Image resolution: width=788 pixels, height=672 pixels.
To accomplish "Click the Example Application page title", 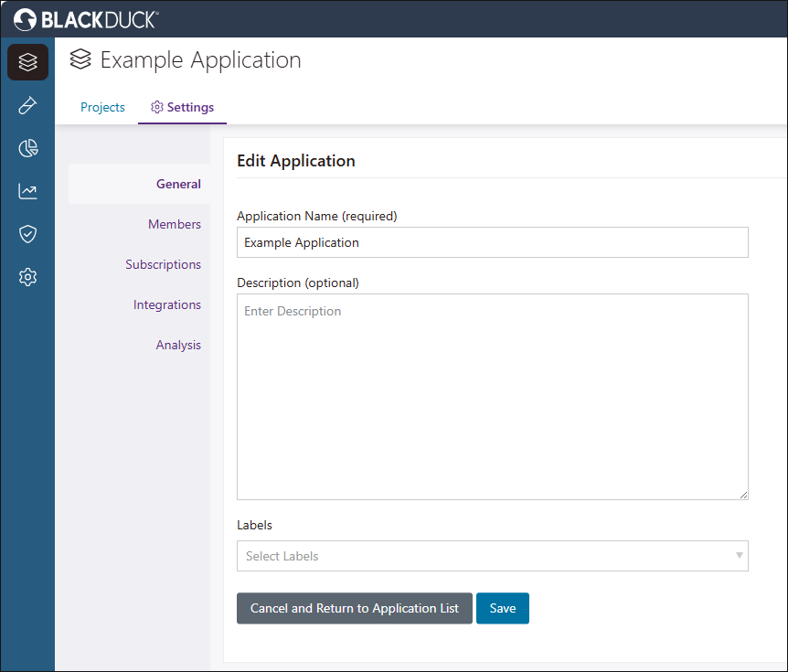I will click(200, 59).
